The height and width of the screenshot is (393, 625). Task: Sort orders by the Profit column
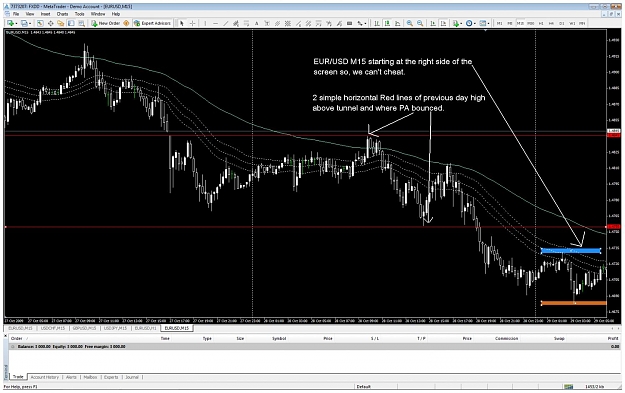613,338
